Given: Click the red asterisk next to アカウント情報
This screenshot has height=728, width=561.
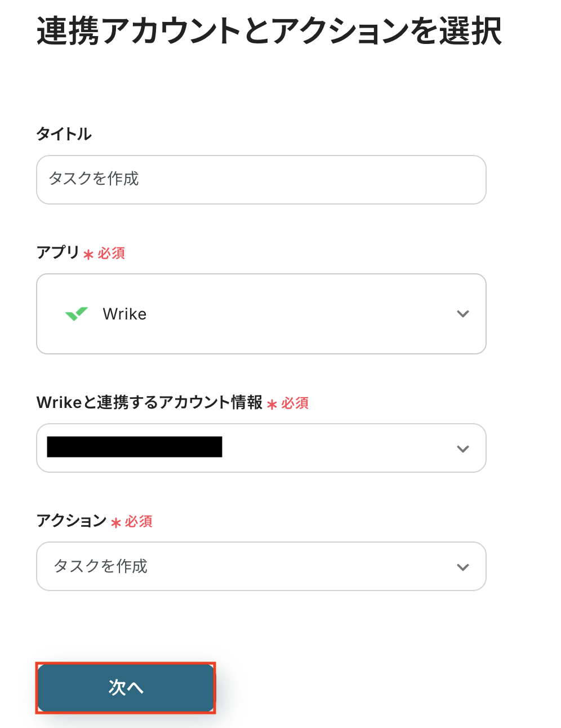Looking at the screenshot, I should coord(272,405).
